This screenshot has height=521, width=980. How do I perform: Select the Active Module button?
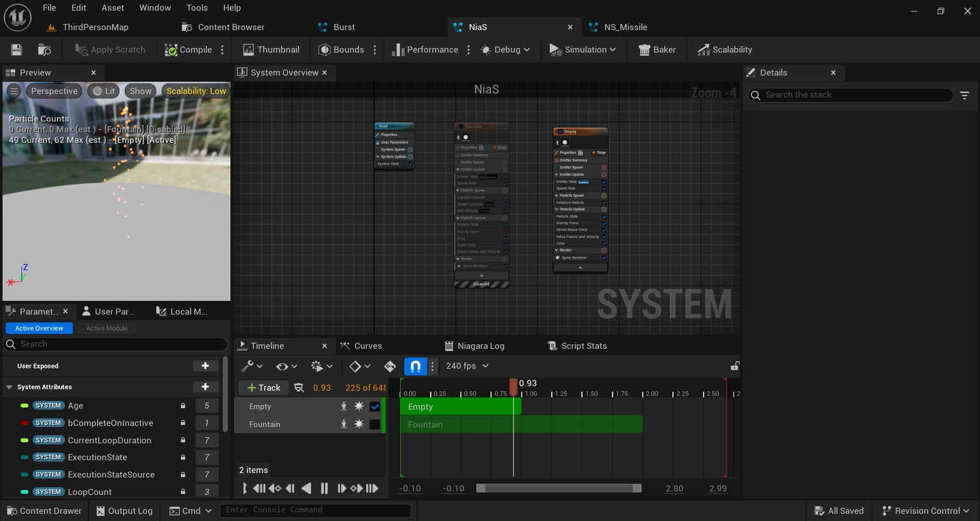pos(107,328)
